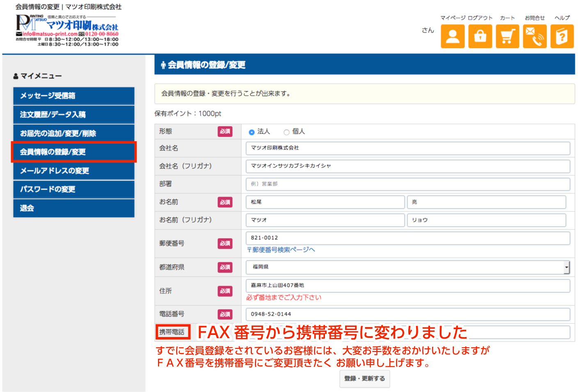Click the 登録・更新する button
The width and height of the screenshot is (579, 392).
pyautogui.click(x=365, y=378)
